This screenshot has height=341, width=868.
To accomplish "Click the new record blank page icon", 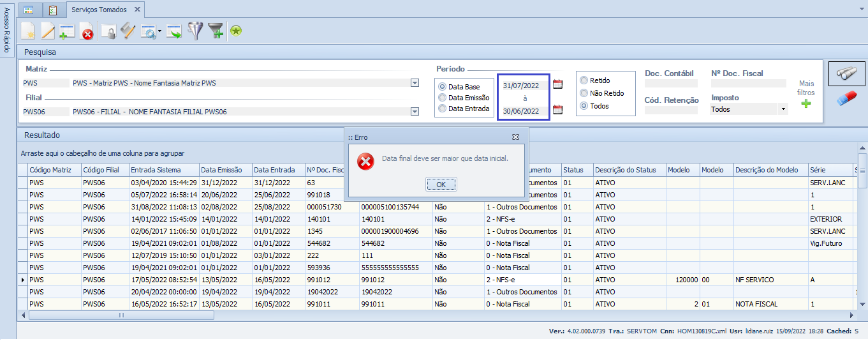I will pyautogui.click(x=28, y=31).
